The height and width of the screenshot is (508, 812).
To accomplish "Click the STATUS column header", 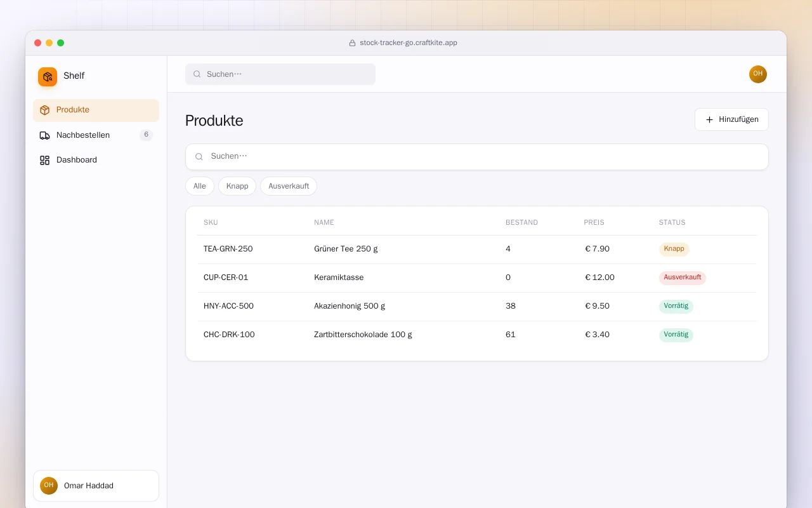I will point(672,223).
